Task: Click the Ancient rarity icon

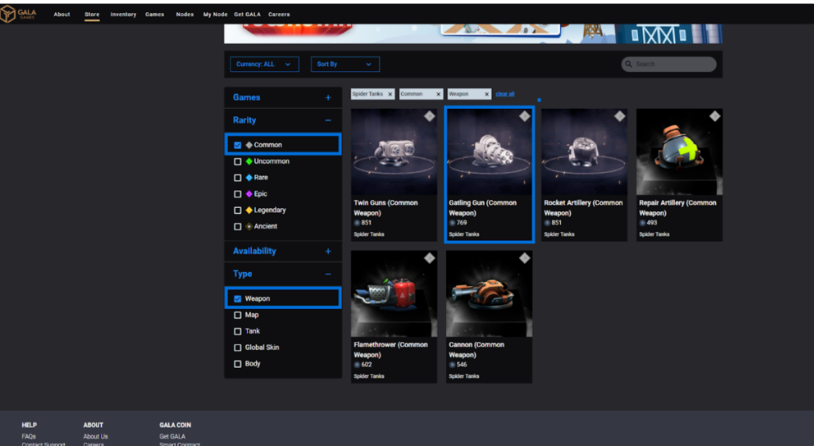Action: click(249, 226)
